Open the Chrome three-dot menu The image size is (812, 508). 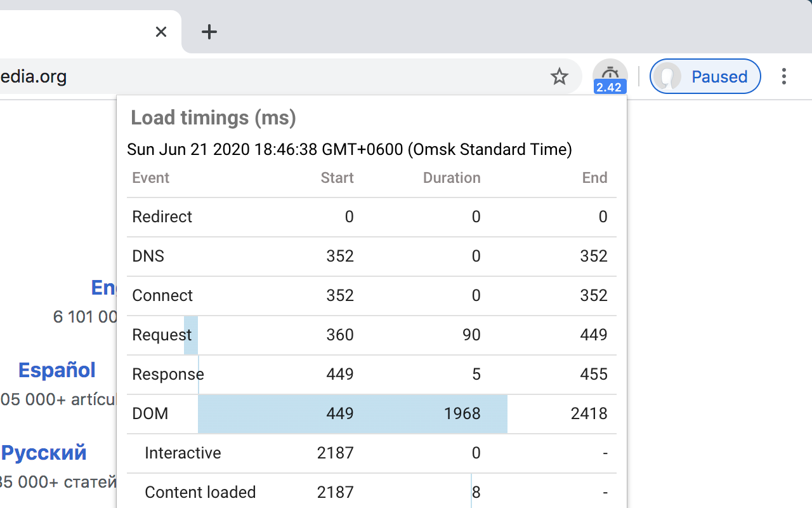tap(784, 76)
